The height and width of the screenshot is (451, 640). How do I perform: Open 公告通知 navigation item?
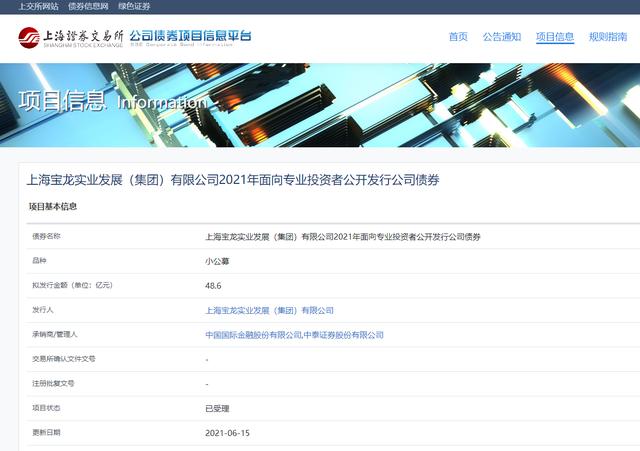502,37
